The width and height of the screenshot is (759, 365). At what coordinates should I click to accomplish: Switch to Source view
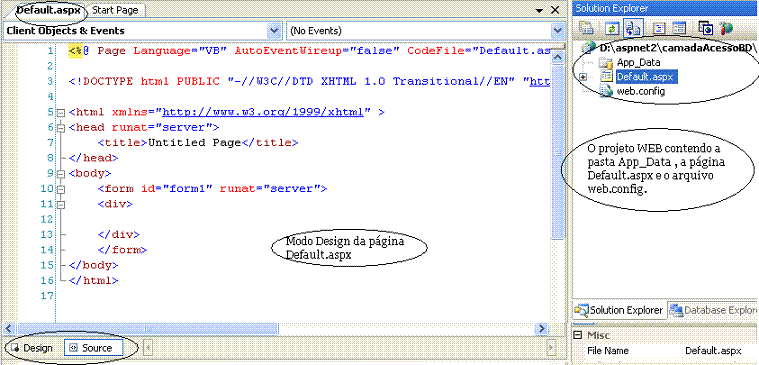pyautogui.click(x=93, y=348)
